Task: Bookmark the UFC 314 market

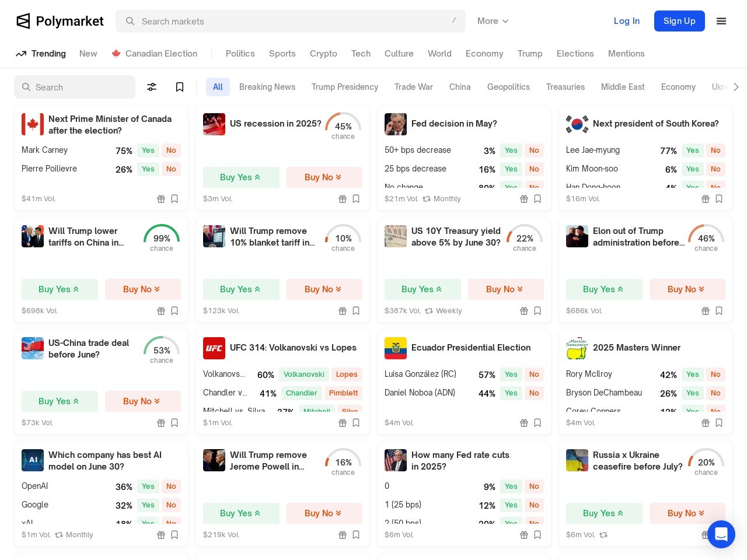Action: (356, 423)
